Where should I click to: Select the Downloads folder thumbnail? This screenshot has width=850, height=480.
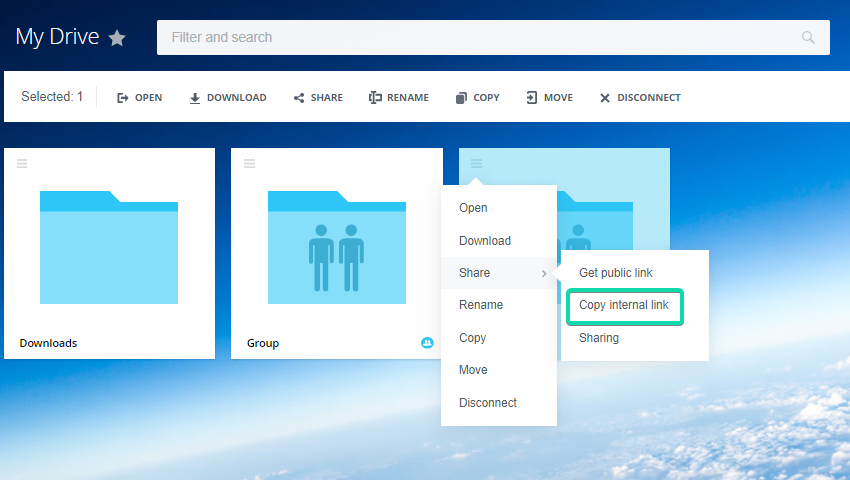(x=109, y=247)
